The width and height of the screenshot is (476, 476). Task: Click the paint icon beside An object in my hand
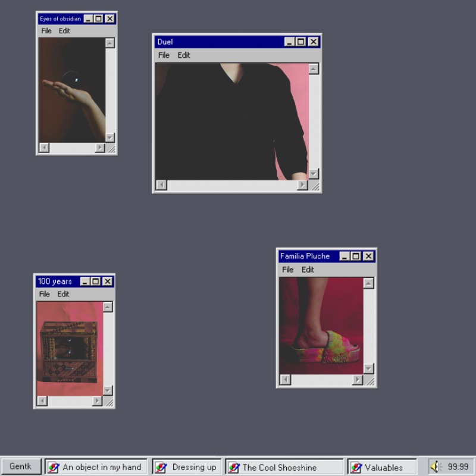(x=54, y=467)
